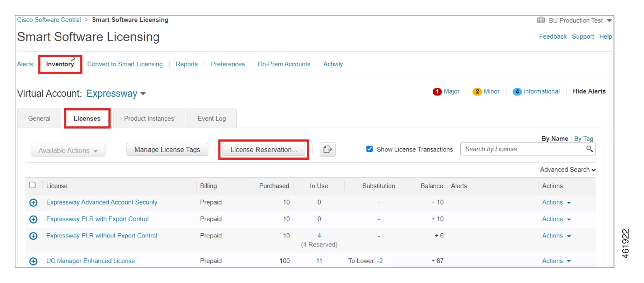Expand the Expressway Advanced Account Security row
Viewport: 644px width, 283px height.
pos(33,203)
